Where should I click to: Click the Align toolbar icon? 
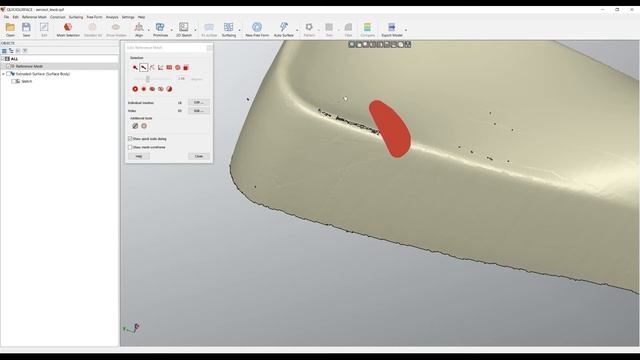139,27
